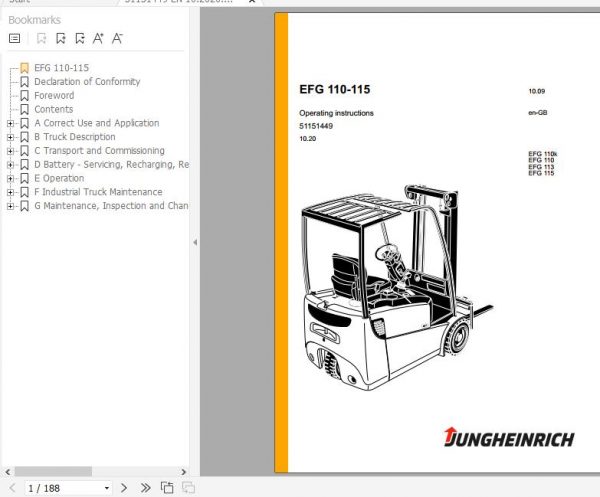Click the bookmarks scrollbar right arrow
Viewport: 600px width, 497px height.
point(184,472)
